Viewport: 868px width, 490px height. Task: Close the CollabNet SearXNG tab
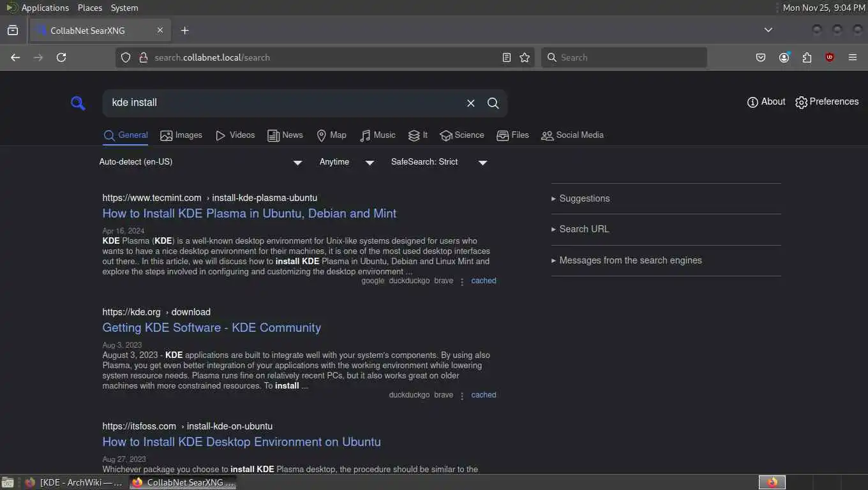tap(160, 30)
